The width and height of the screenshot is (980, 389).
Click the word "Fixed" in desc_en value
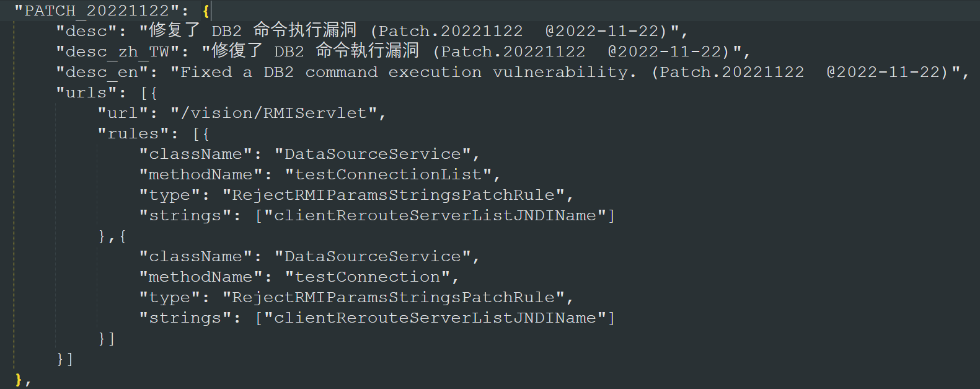pos(206,72)
